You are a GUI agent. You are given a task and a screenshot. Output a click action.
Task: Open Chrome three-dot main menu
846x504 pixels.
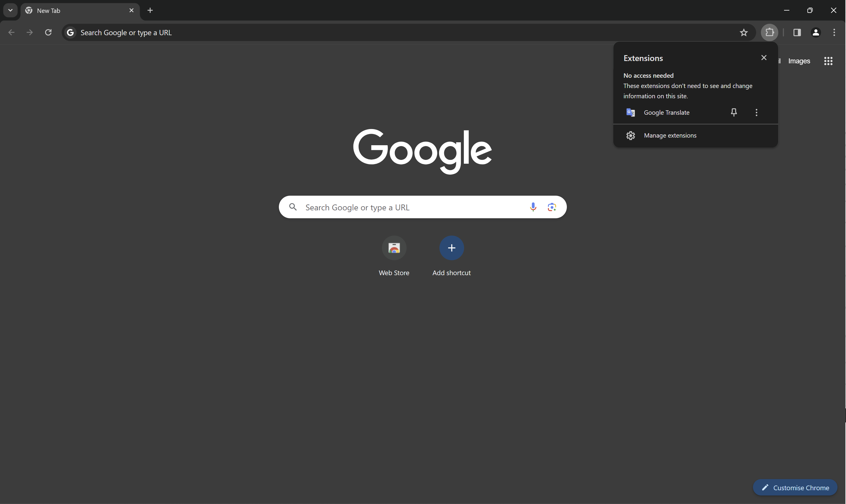click(x=834, y=32)
